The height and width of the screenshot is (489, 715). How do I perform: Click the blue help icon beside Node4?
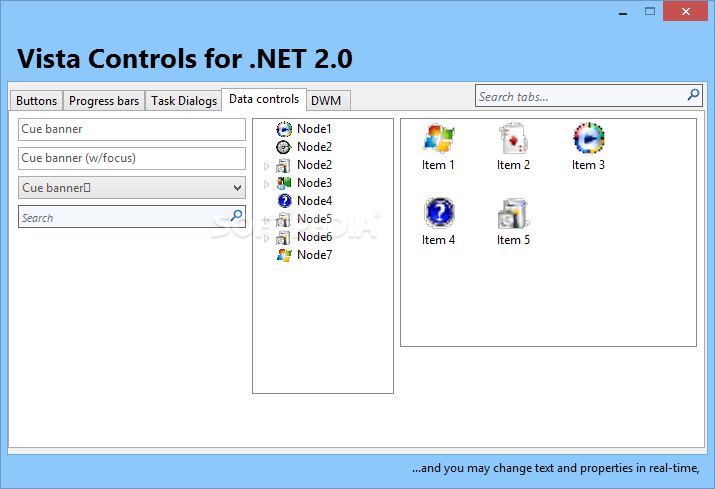(284, 201)
